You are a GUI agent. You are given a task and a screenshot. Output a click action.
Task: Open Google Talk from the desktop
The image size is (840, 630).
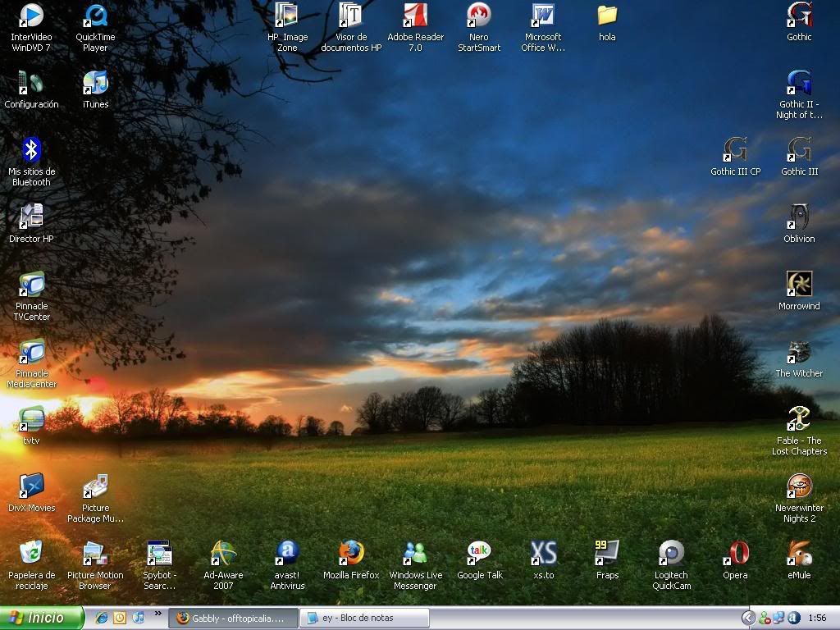pos(480,554)
